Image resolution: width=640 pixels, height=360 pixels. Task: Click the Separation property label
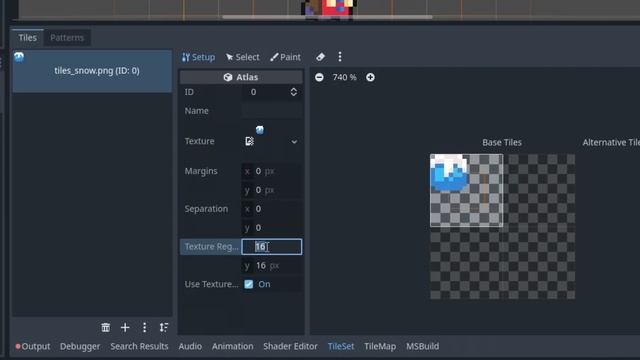206,209
